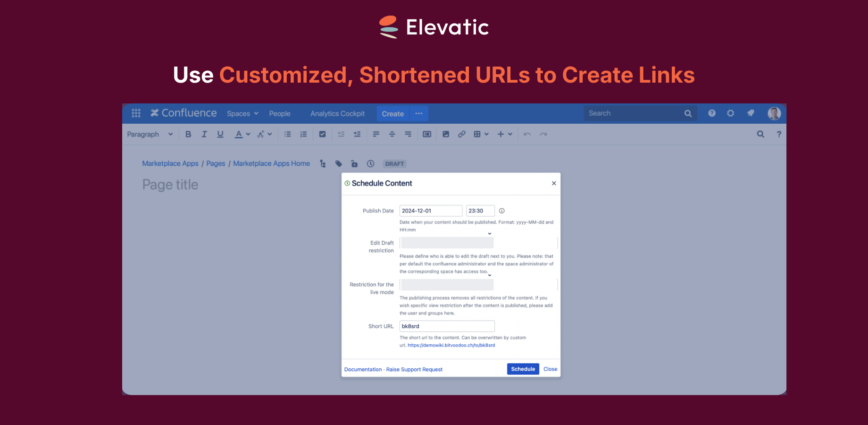
Task: Open the People section
Action: (279, 113)
